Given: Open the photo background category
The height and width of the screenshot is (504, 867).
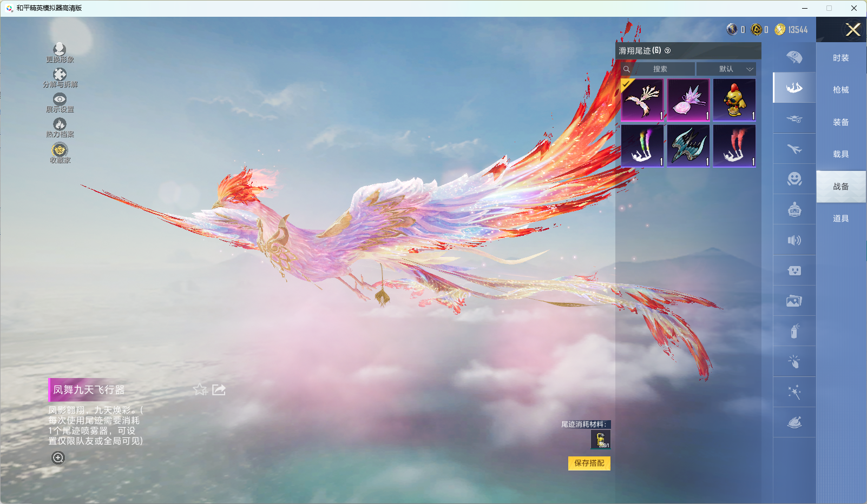Looking at the screenshot, I should click(x=794, y=301).
